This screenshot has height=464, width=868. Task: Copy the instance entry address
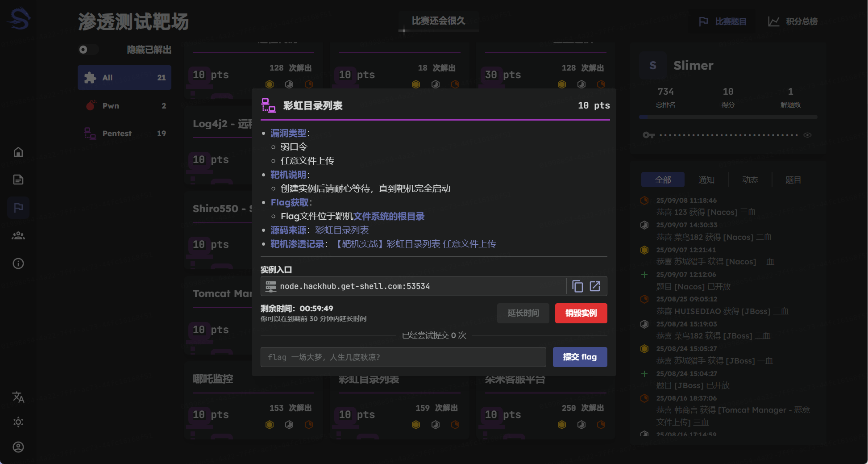coord(577,286)
